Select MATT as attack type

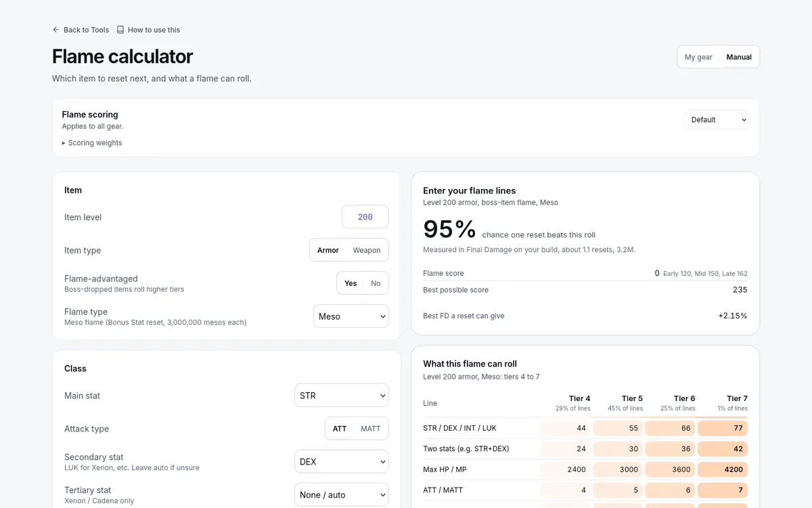coord(371,429)
